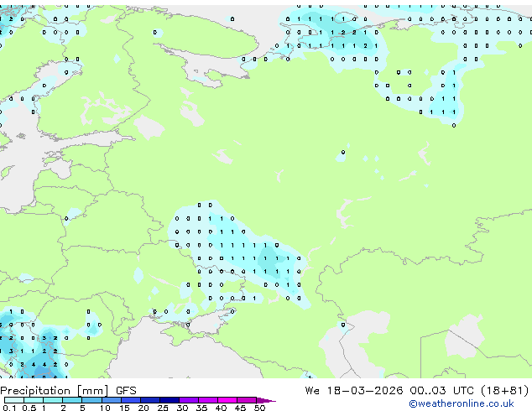This screenshot has height=411, width=532.
Task: Click the legend arrow tip above 50
Action: coord(266,401)
